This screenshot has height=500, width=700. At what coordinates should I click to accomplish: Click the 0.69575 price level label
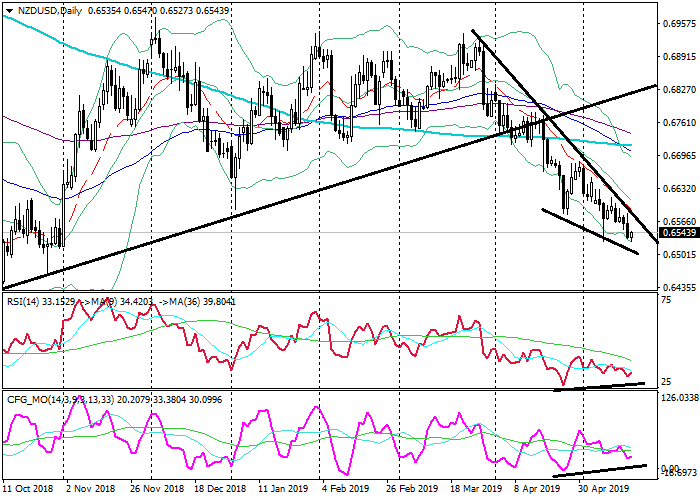[678, 22]
